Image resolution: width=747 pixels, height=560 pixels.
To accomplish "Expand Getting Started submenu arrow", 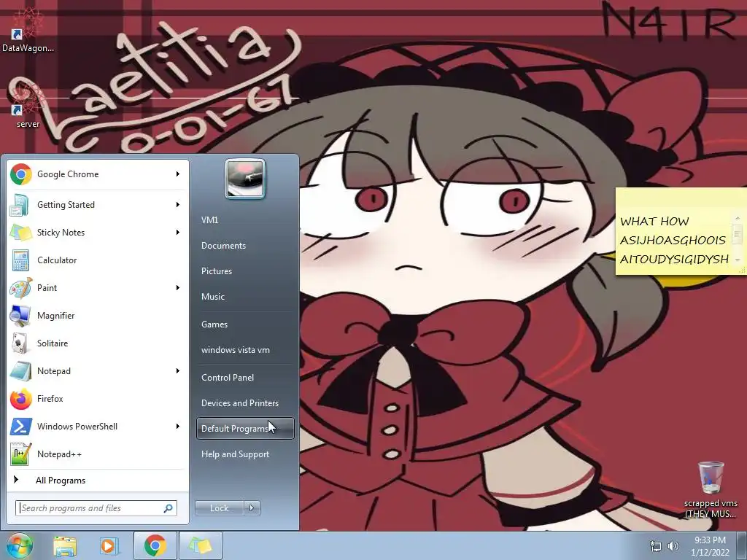I will point(178,205).
